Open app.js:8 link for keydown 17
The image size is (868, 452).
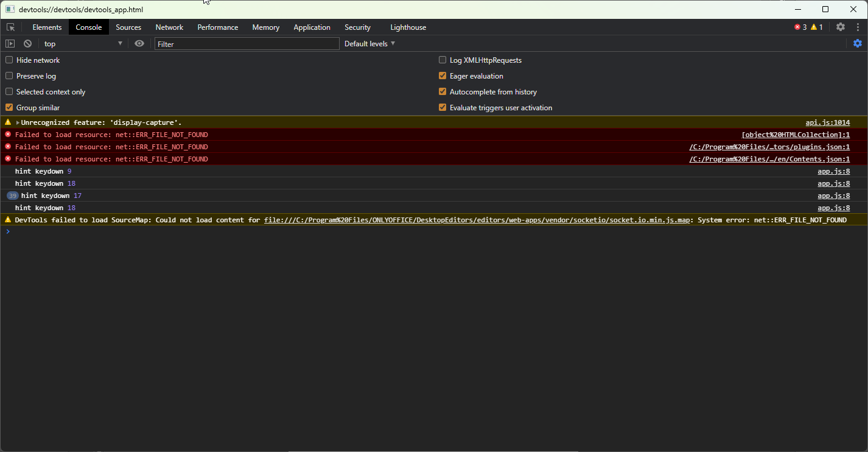click(834, 196)
